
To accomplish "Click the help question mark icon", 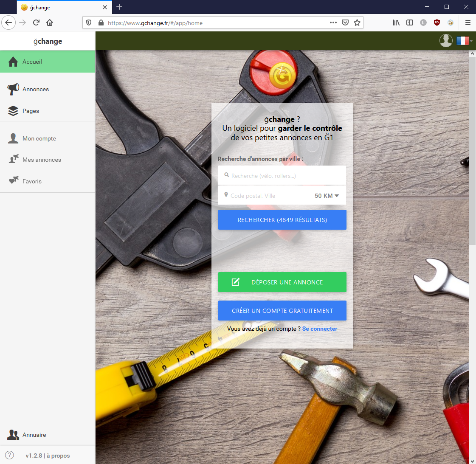I will tap(9, 455).
